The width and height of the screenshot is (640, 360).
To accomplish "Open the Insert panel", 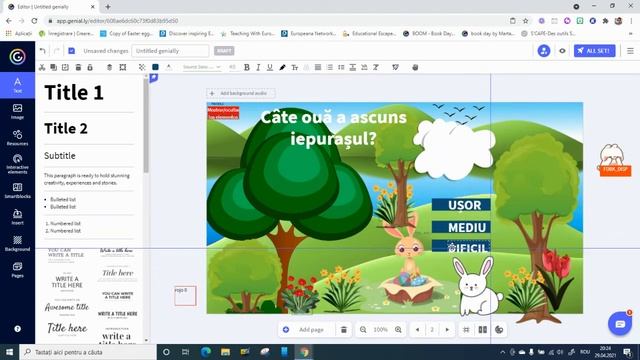I will tap(17, 217).
